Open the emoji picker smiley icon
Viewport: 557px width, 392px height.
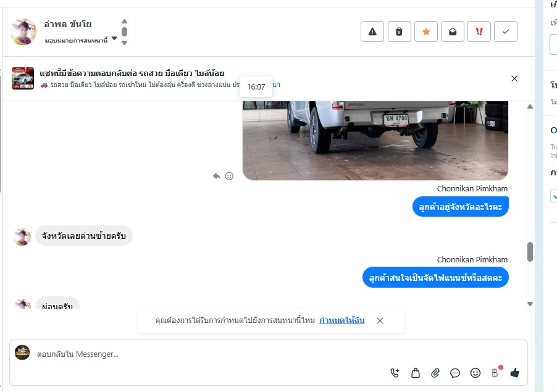pos(475,373)
